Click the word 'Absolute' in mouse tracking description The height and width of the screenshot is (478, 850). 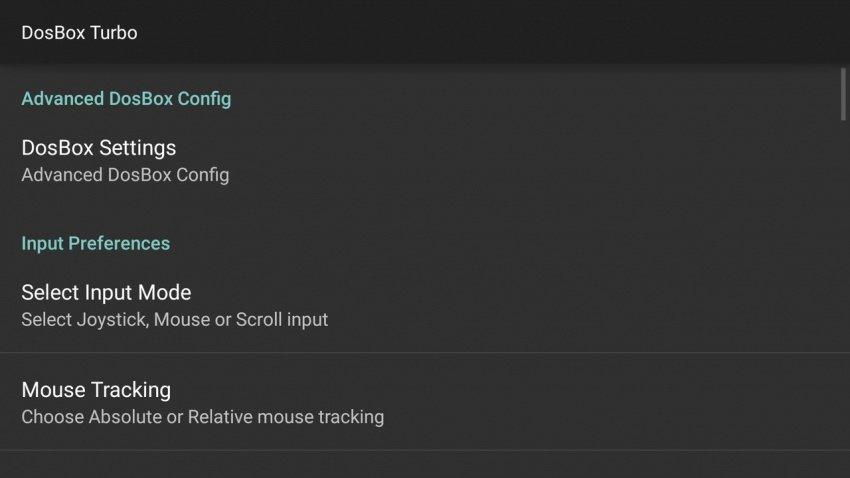click(x=125, y=417)
